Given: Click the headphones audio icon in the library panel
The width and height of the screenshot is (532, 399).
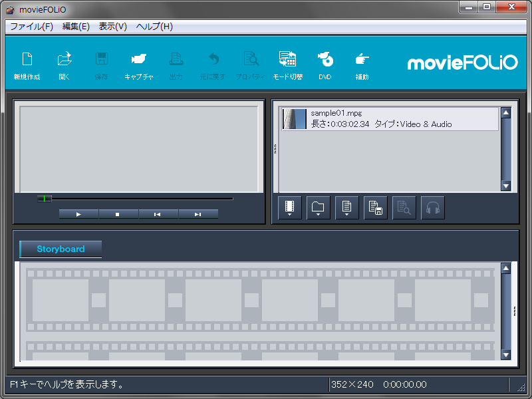Looking at the screenshot, I should point(433,207).
